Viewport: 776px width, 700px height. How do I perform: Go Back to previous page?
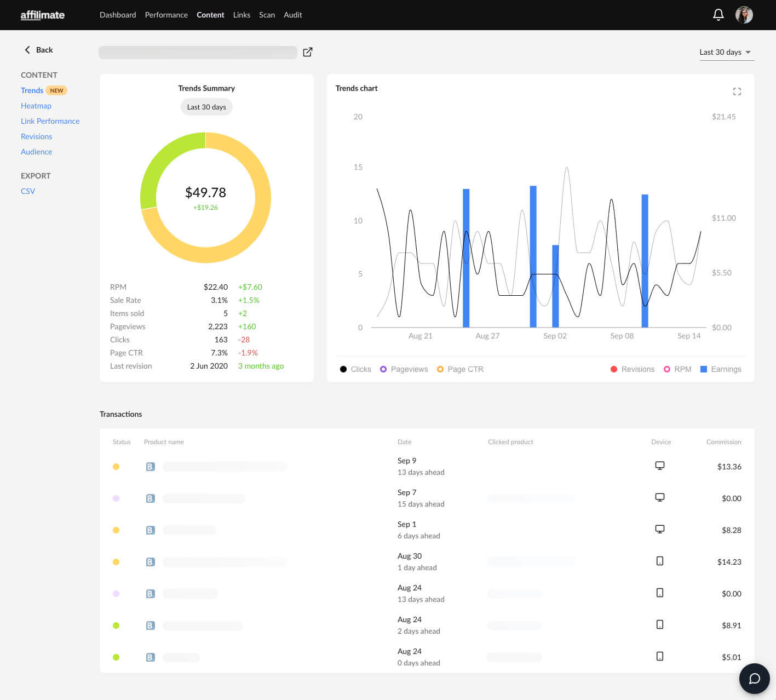[38, 50]
